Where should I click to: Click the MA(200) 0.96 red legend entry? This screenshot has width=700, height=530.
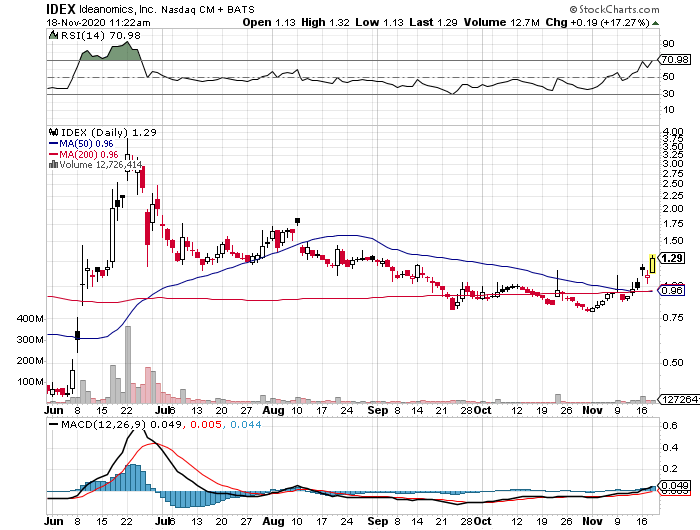tap(83, 154)
